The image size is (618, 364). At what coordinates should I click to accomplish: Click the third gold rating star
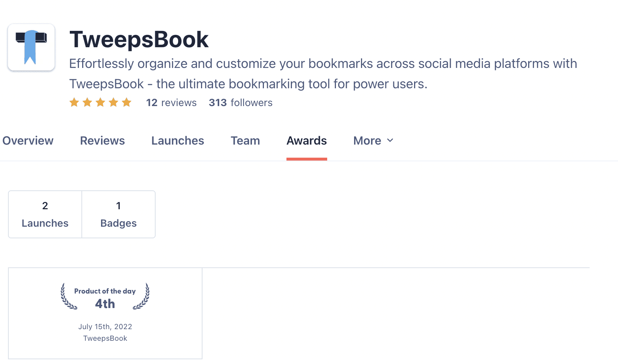click(x=100, y=102)
